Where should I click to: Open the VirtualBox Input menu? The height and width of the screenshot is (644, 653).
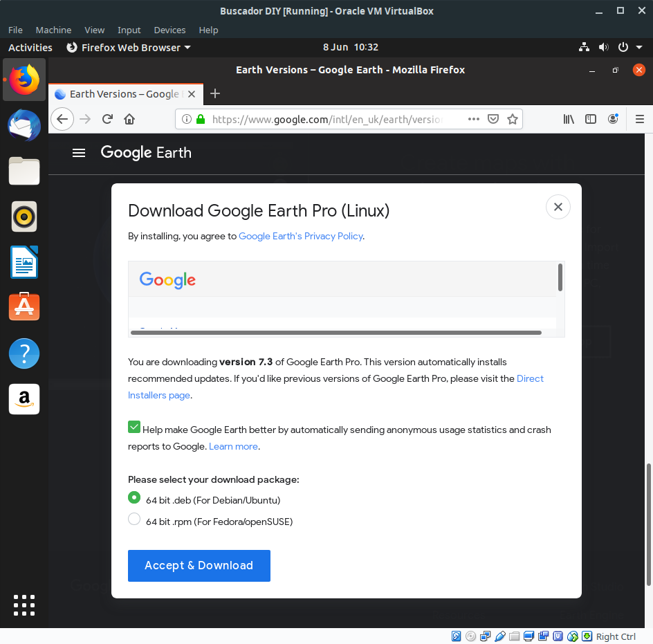tap(129, 30)
